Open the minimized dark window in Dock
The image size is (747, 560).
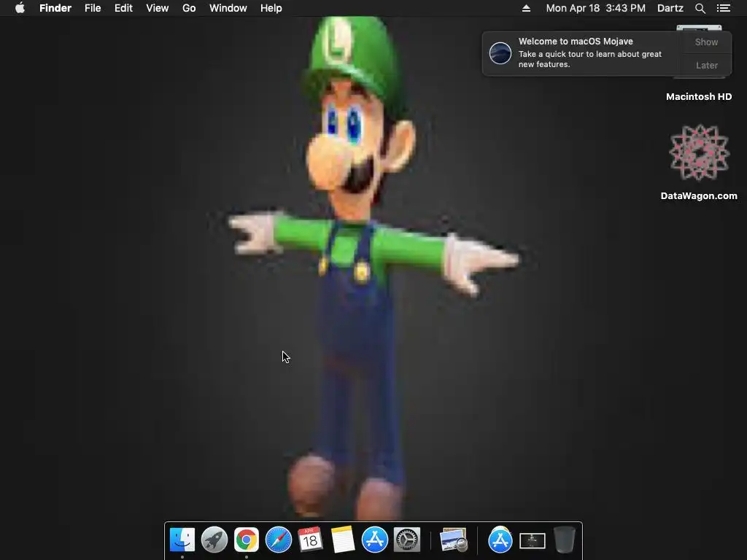tap(532, 541)
